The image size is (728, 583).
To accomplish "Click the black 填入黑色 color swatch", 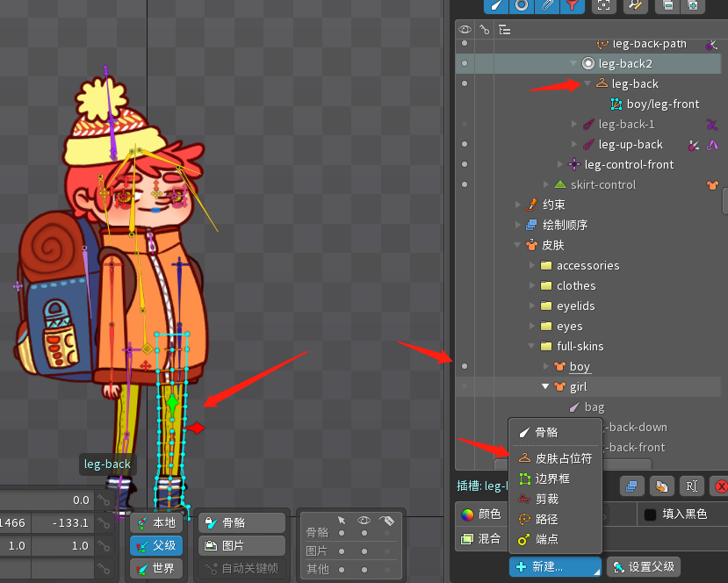I will coord(650,515).
